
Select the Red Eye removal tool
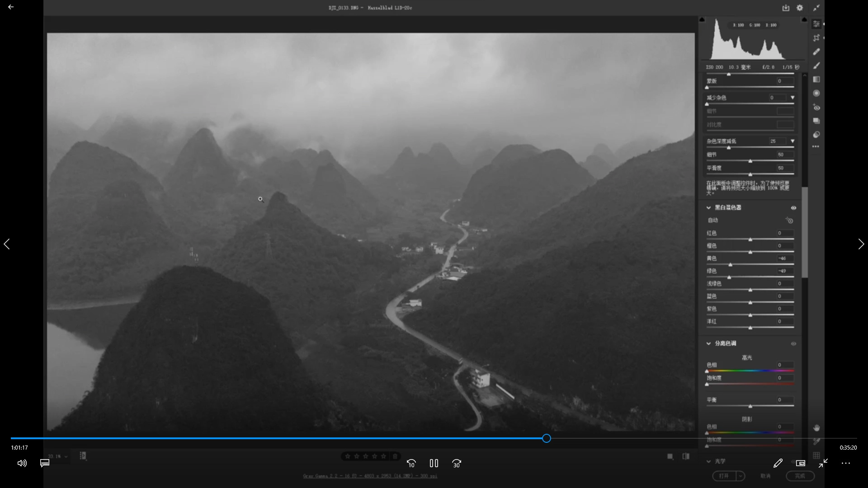816,108
